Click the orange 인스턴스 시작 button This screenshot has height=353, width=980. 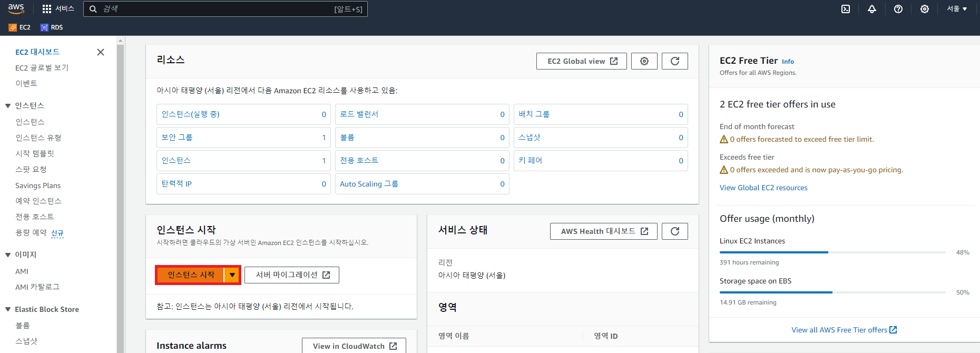click(x=191, y=275)
